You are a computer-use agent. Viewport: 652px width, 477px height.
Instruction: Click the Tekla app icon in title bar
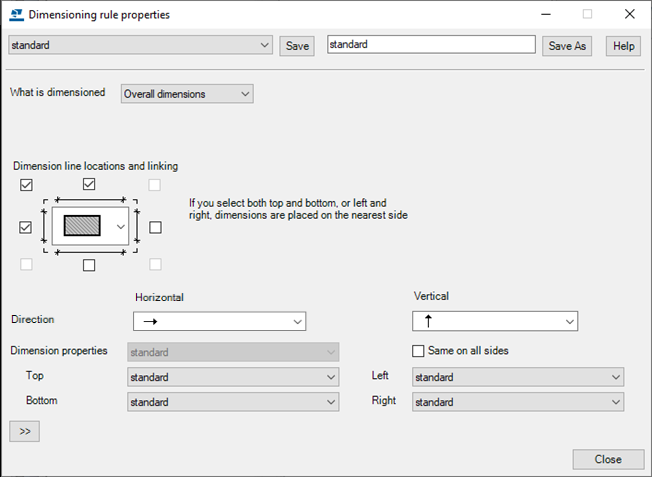pos(15,15)
